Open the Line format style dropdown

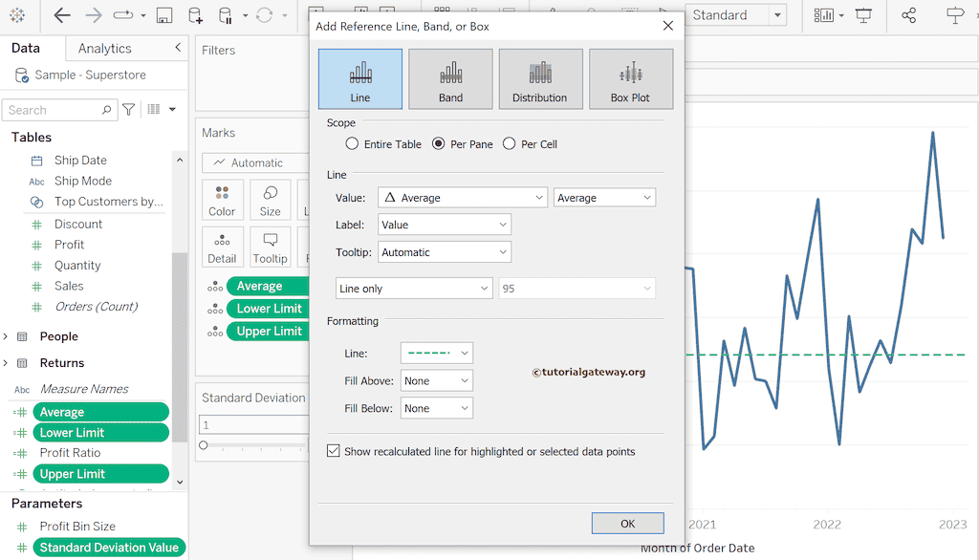click(436, 353)
